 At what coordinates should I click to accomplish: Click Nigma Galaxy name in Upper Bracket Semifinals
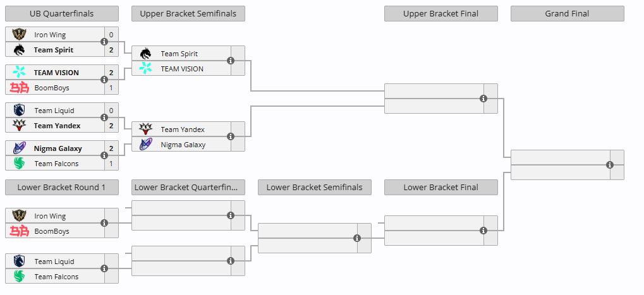point(183,145)
